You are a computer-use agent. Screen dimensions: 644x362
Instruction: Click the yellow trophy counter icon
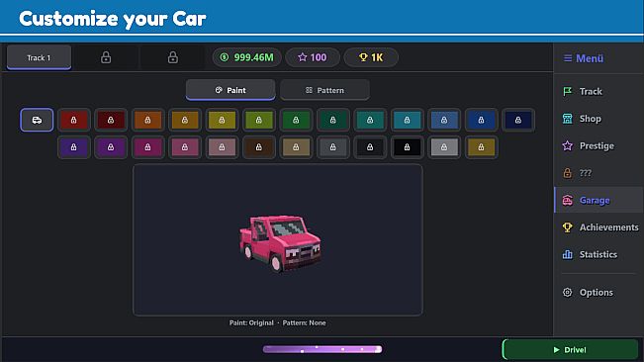click(x=363, y=57)
